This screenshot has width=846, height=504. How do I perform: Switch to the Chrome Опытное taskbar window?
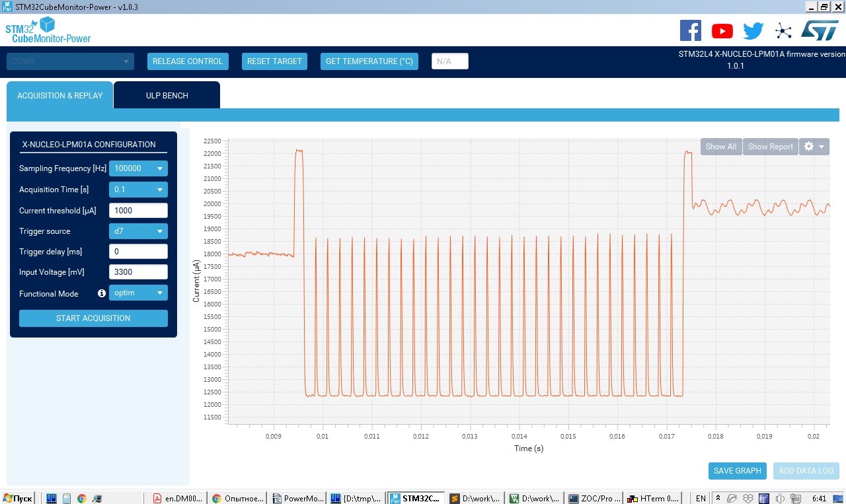[x=238, y=499]
